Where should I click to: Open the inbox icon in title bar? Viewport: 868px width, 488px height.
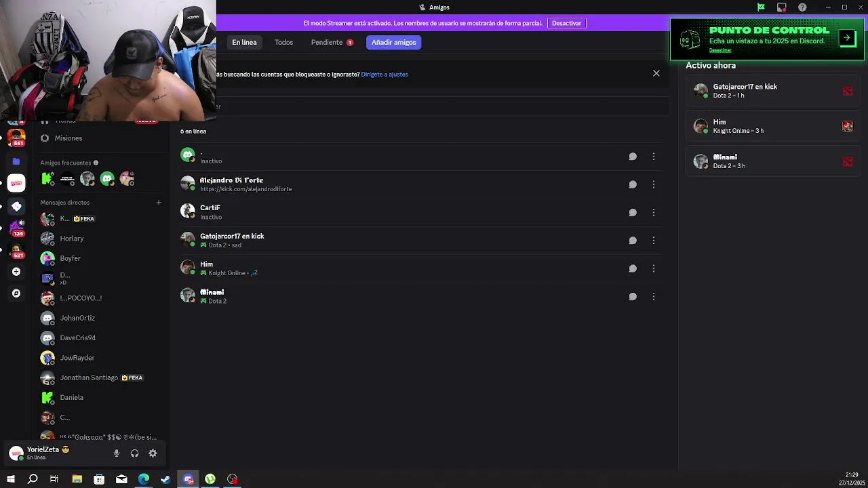(782, 7)
